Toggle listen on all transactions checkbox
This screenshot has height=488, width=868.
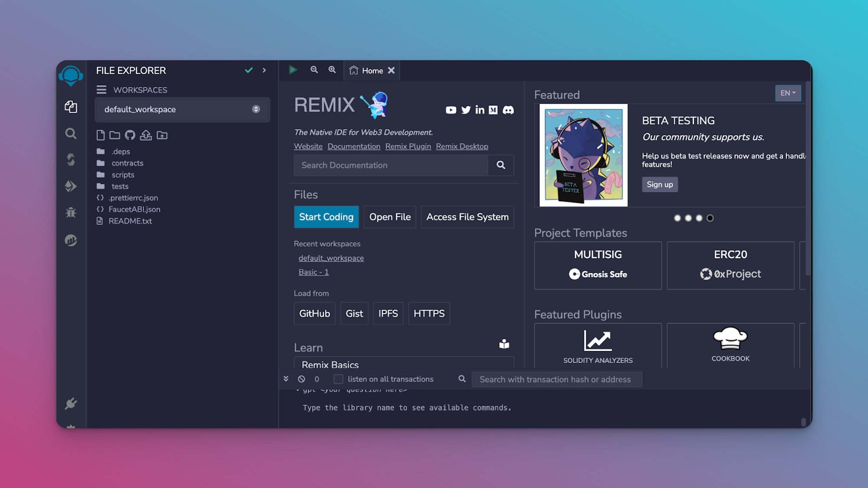(338, 379)
